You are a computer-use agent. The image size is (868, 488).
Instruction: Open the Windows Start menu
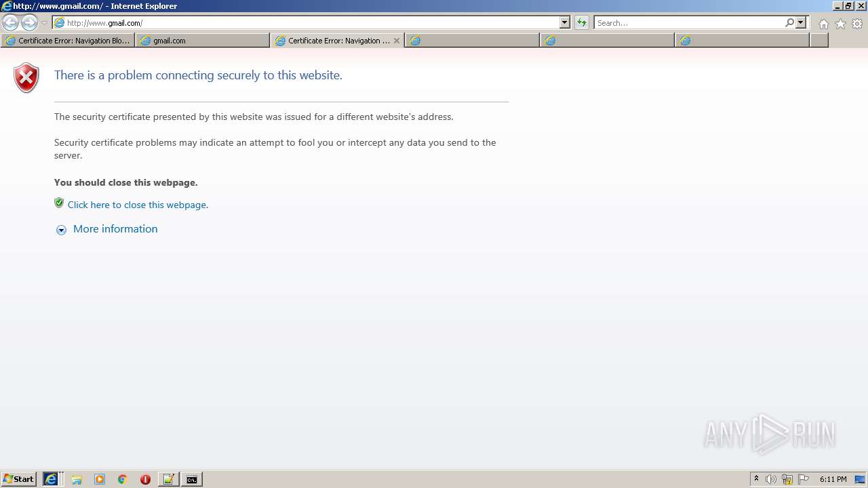click(x=18, y=479)
